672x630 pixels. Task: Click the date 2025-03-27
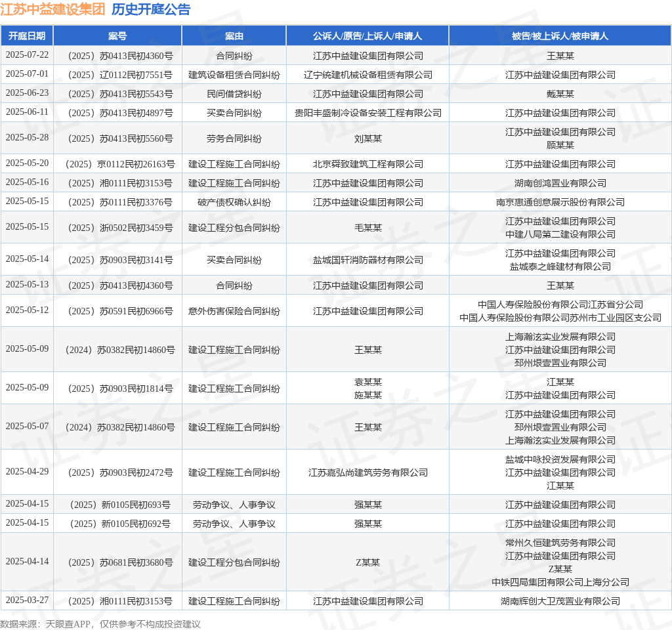click(27, 600)
